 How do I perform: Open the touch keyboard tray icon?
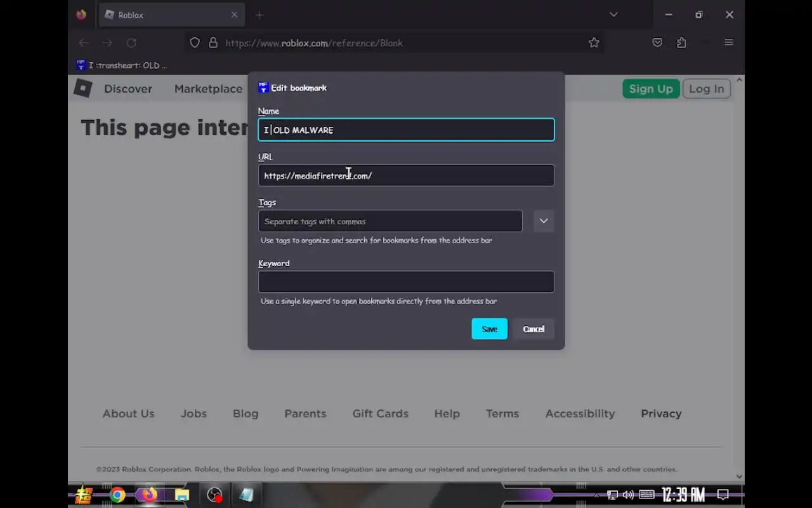pos(646,495)
